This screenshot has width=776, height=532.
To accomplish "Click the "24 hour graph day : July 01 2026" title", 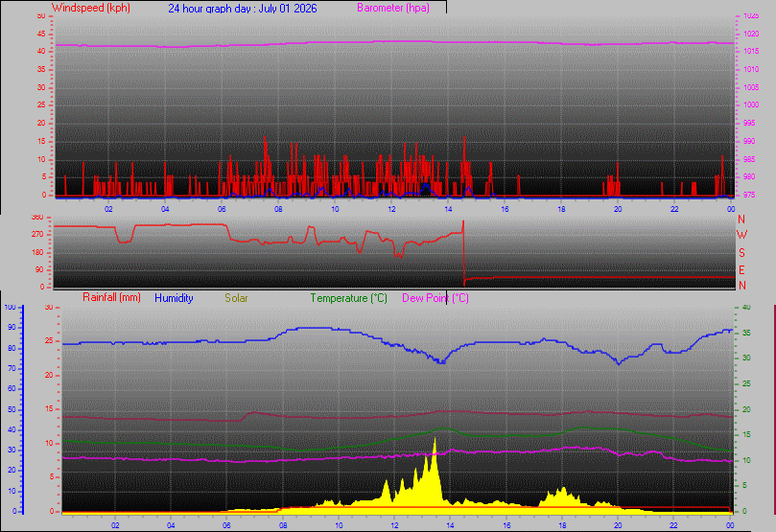I will pyautogui.click(x=243, y=9).
